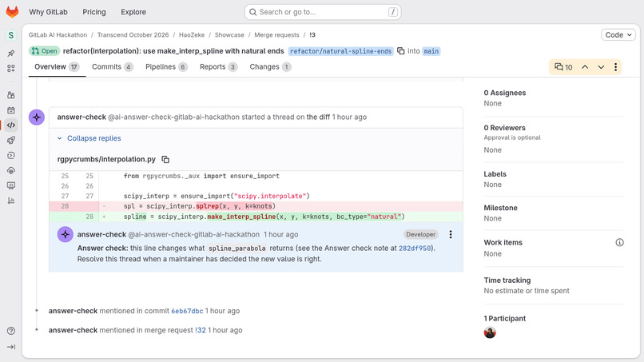The height and width of the screenshot is (362, 644).
Task: Open the Analyze chart icon in sidebar
Action: [11, 201]
